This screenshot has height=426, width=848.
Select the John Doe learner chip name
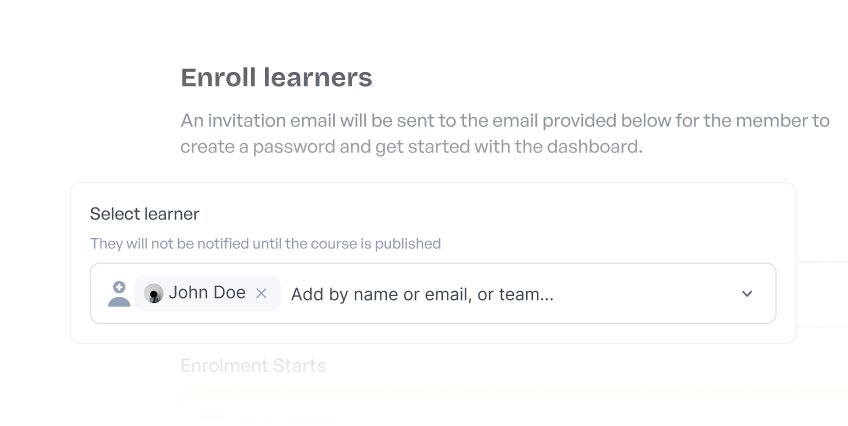click(x=207, y=293)
